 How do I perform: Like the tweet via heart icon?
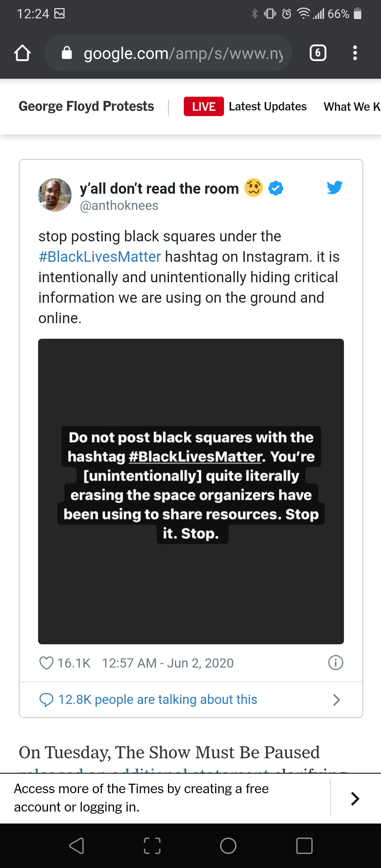pyautogui.click(x=46, y=663)
